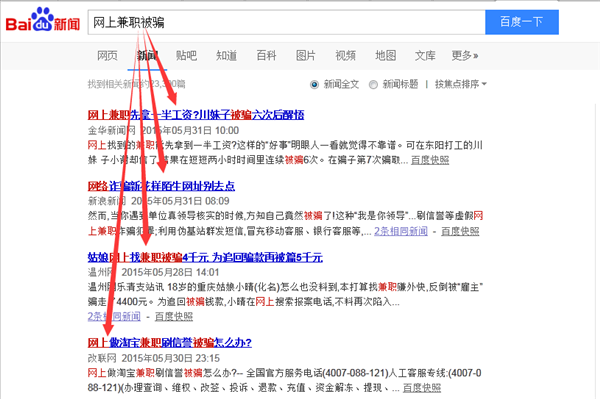Switch to the 图片 tab
The width and height of the screenshot is (600, 399).
(306, 56)
